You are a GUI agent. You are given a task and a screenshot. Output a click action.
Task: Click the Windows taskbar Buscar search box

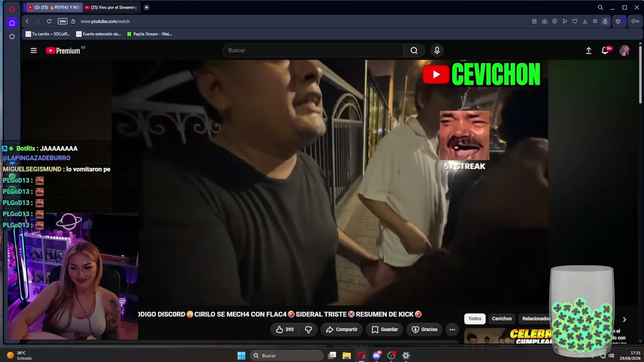(x=287, y=355)
